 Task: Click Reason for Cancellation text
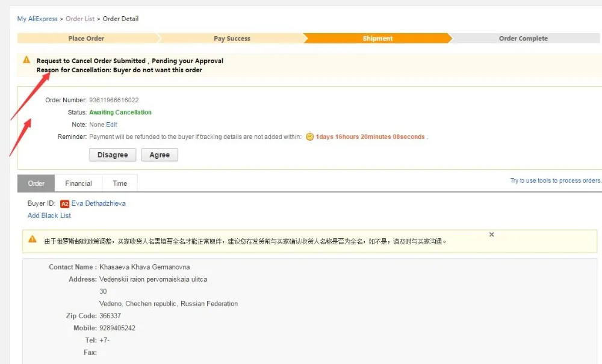point(119,70)
